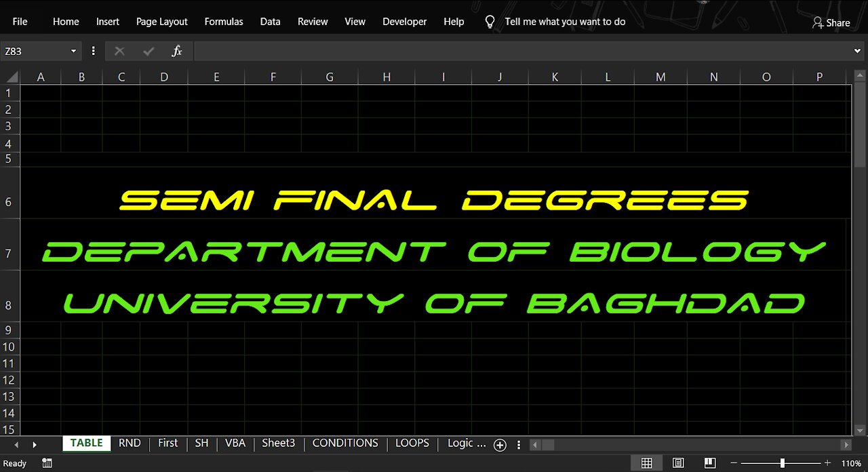Image resolution: width=868 pixels, height=472 pixels.
Task: Switch to the RND sheet tab
Action: (x=130, y=443)
